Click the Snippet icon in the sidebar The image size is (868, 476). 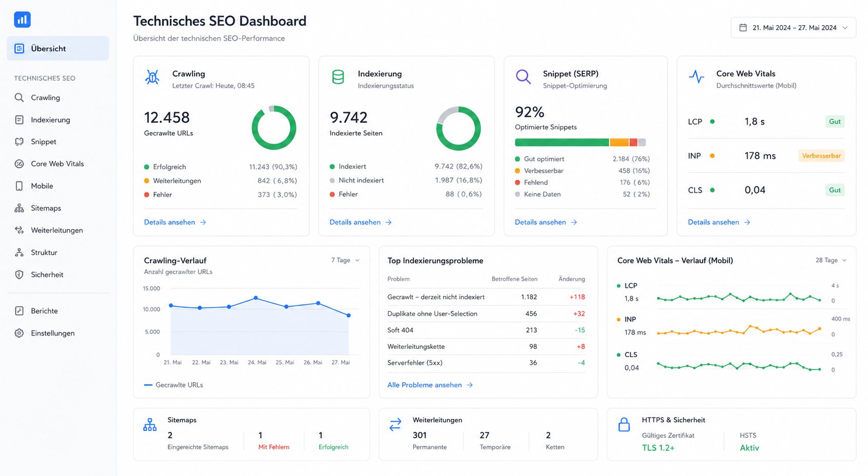[19, 142]
